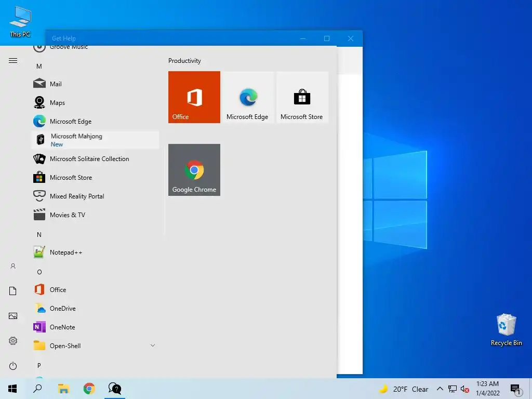
Task: Jump to letter N section header
Action: click(x=39, y=234)
